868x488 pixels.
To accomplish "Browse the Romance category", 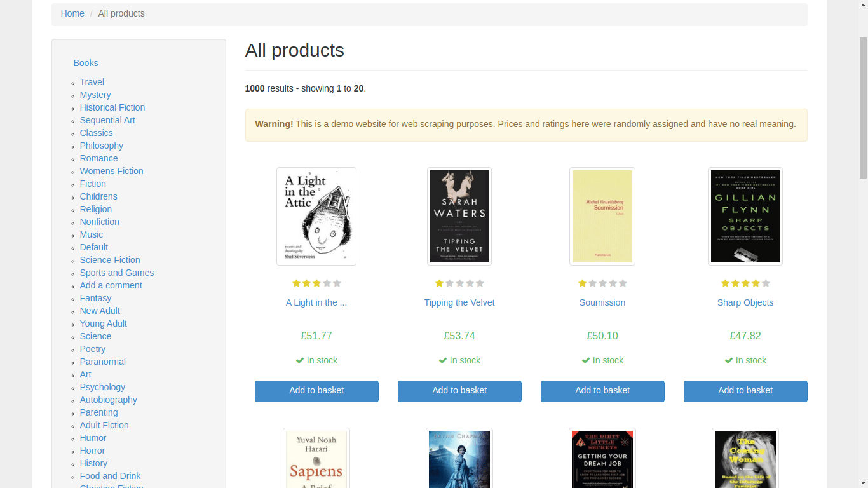I will coord(99,158).
